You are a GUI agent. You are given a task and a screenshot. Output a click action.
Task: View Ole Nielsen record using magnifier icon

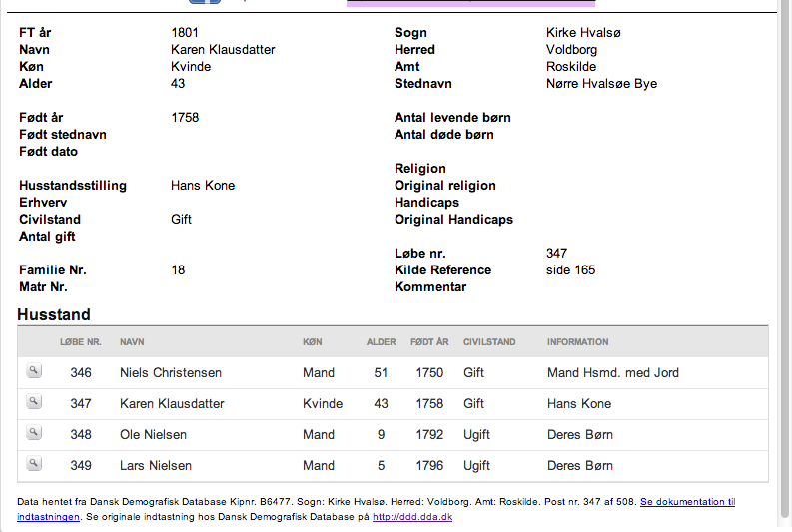(34, 433)
